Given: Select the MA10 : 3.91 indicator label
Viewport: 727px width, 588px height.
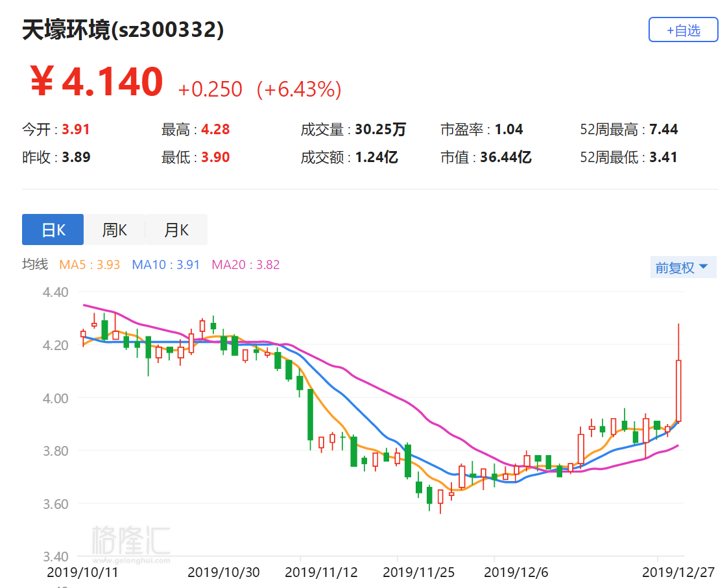Looking at the screenshot, I should click(x=165, y=265).
